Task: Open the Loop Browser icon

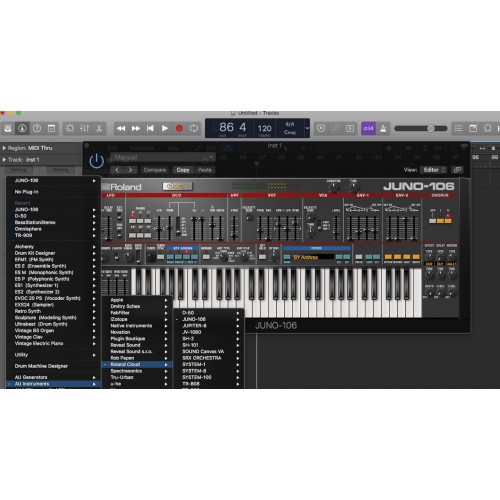Action: click(488, 128)
